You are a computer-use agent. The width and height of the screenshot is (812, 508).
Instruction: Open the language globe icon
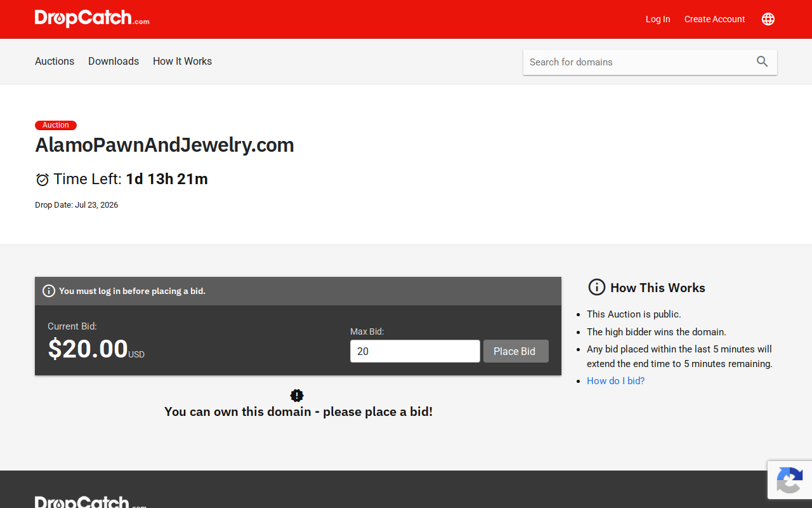tap(768, 19)
